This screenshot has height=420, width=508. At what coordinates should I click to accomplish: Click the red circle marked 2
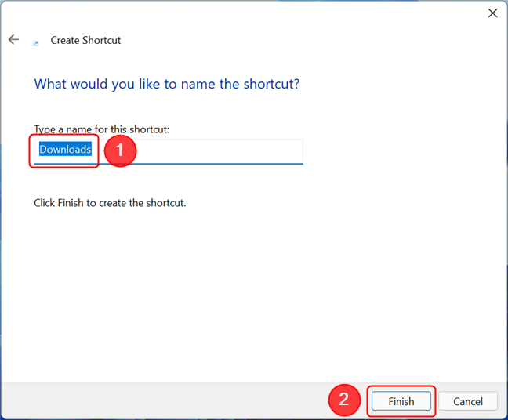coord(344,400)
